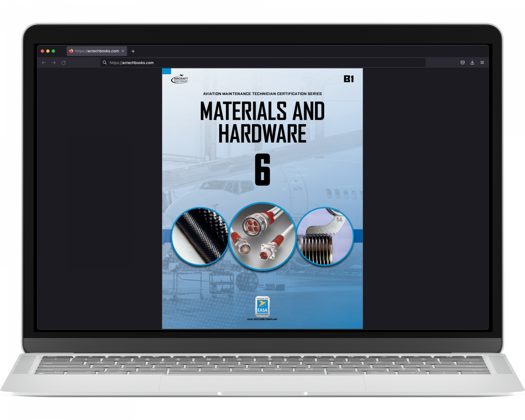Click the carbon fiber circular image
Image resolution: width=525 pixels, height=420 pixels.
(x=200, y=236)
